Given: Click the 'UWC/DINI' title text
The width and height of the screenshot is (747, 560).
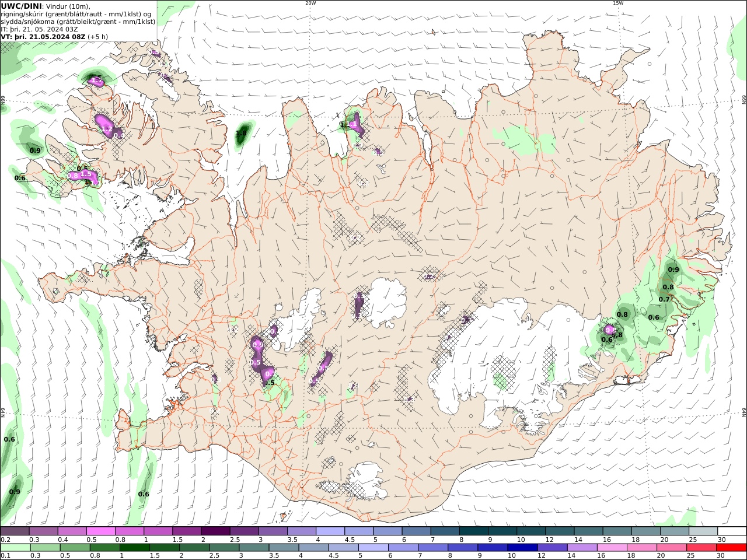Looking at the screenshot, I should tap(21, 6).
